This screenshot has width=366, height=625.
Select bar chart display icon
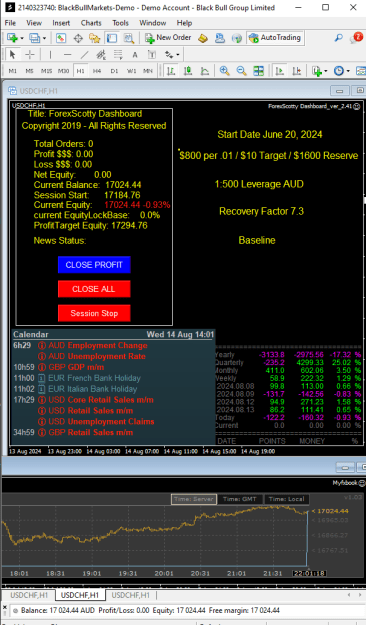[171, 71]
